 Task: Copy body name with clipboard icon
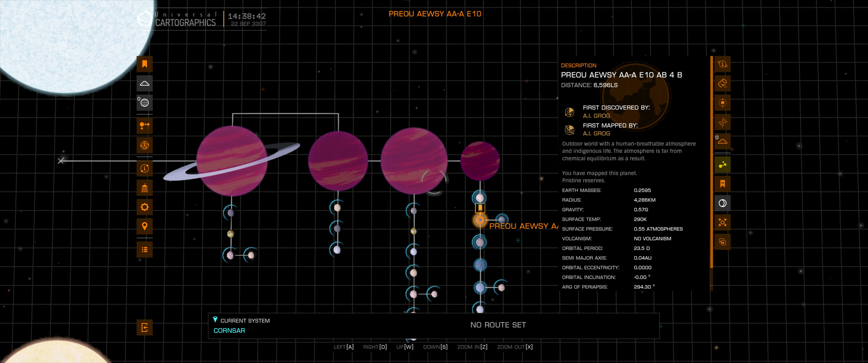(x=722, y=241)
